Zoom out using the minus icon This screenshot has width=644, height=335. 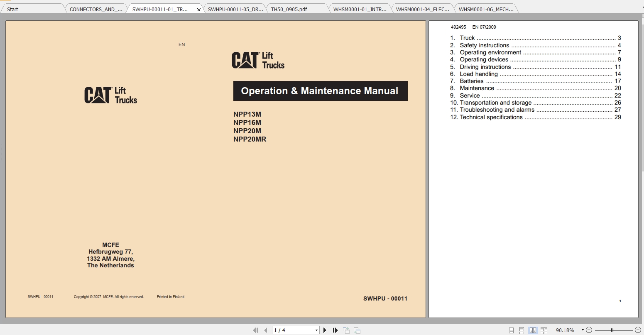[x=589, y=330]
